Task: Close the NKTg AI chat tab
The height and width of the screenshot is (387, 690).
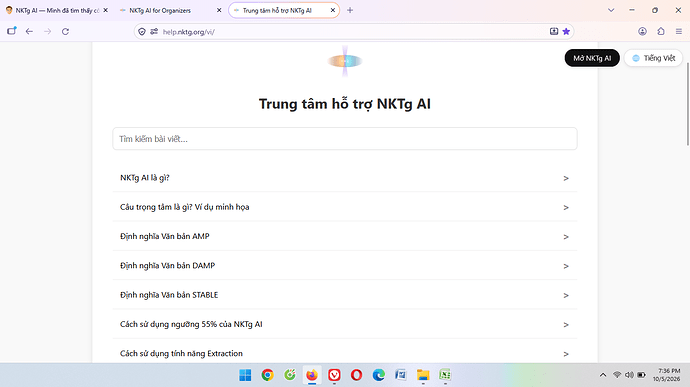Action: click(106, 10)
